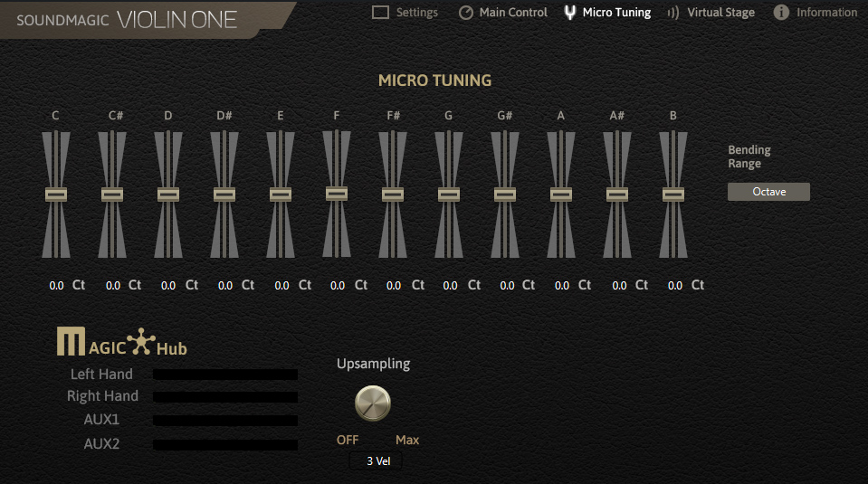This screenshot has width=868, height=484.
Task: Click the A note cents value
Action: click(562, 286)
